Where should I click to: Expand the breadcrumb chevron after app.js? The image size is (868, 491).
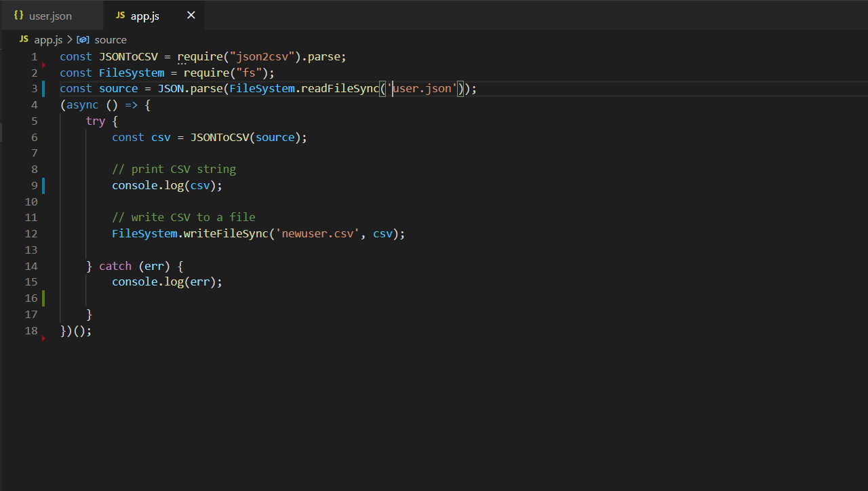[x=69, y=40]
